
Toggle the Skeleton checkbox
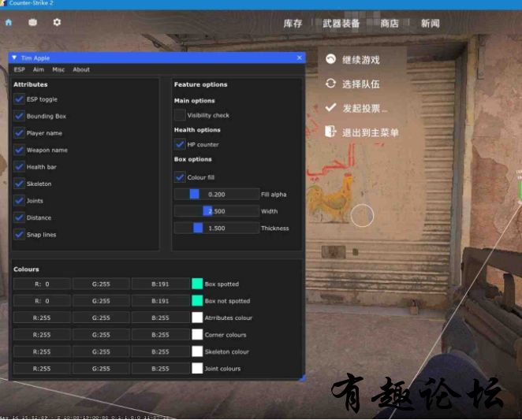tap(19, 184)
